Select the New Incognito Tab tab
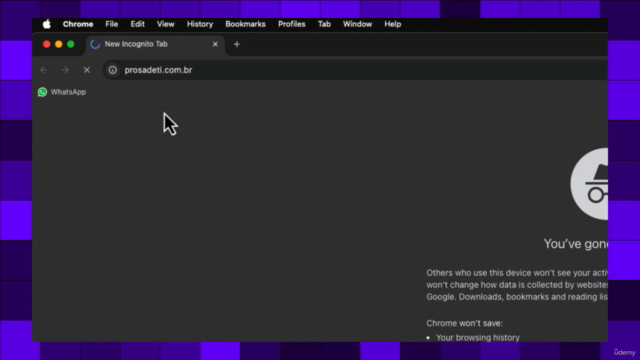Viewport: 640px width, 360px height. pos(155,44)
